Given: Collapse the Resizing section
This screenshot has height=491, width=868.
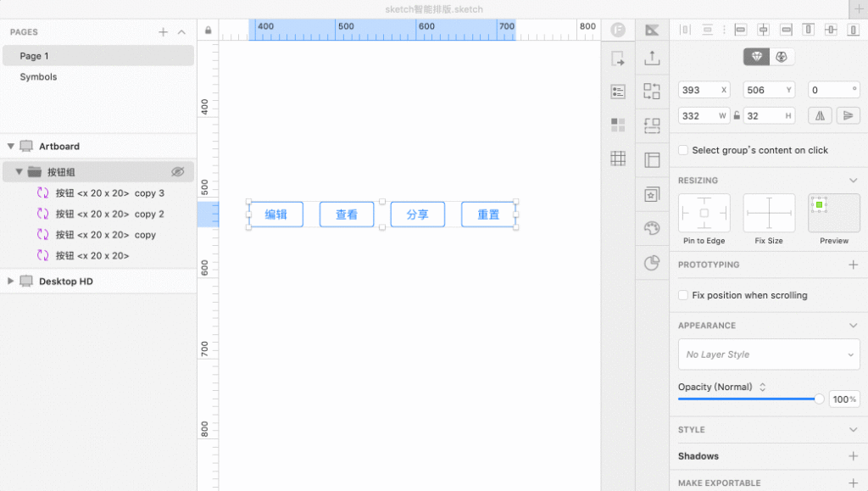Looking at the screenshot, I should click(x=853, y=181).
